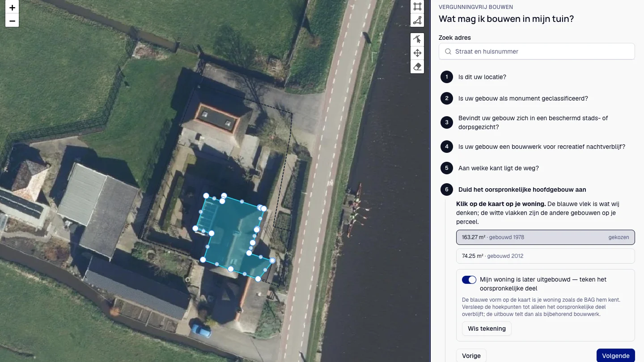Image resolution: width=644 pixels, height=362 pixels.
Task: Select the eraser remove tool
Action: 417,67
